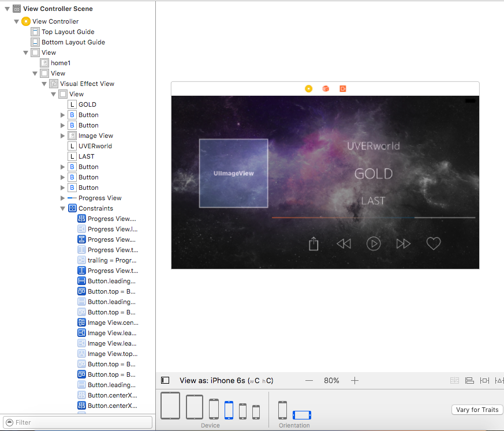
Task: Select the GOLD label on the canvas
Action: click(x=374, y=174)
